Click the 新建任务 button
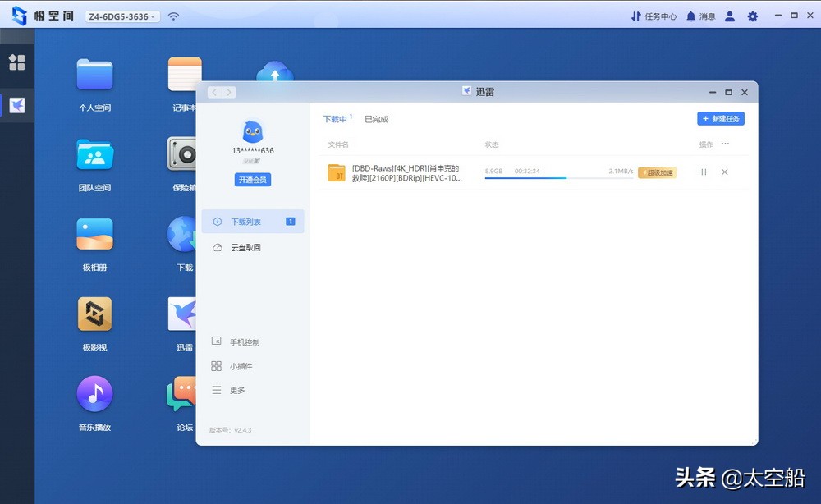821x504 pixels. [721, 119]
